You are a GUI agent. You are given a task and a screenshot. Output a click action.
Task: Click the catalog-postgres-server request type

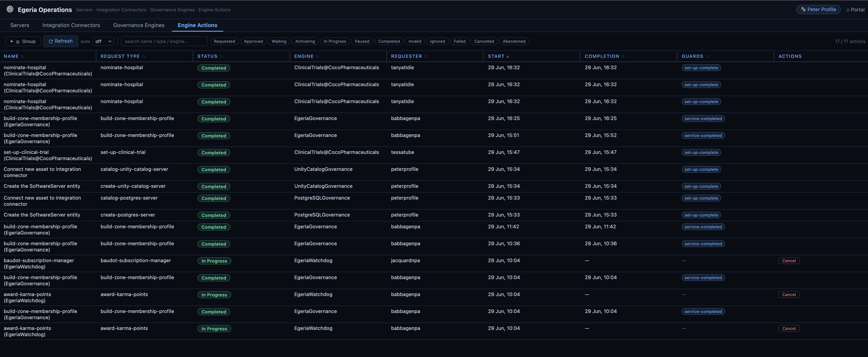(129, 198)
